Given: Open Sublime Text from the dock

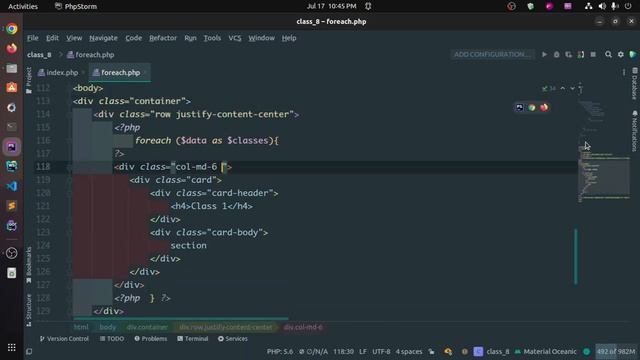Looking at the screenshot, I should point(11,206).
